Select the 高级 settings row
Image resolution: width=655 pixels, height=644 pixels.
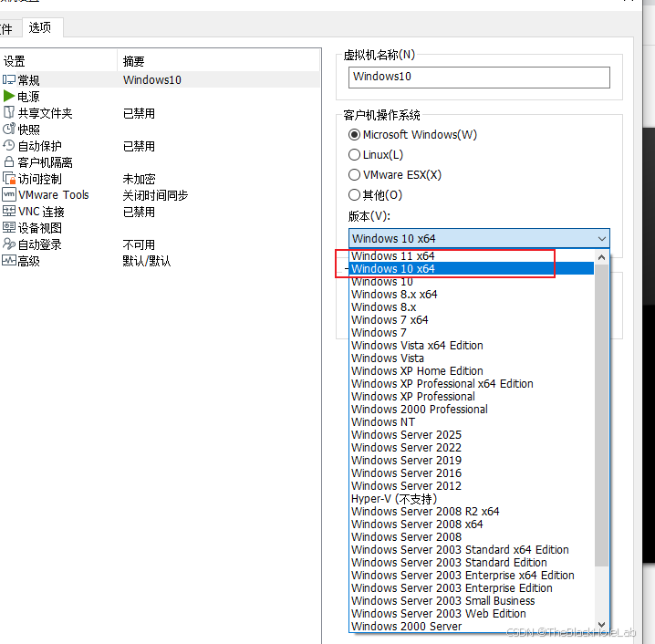161,261
